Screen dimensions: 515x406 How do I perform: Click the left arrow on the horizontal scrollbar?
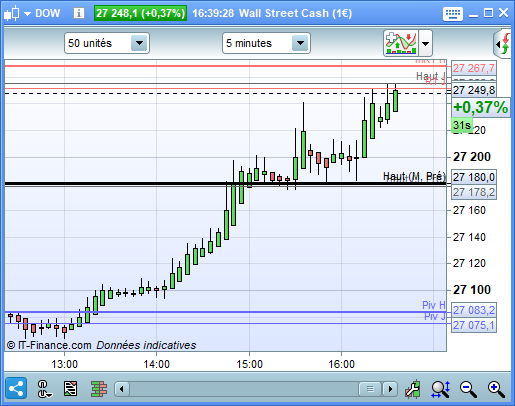click(122, 389)
